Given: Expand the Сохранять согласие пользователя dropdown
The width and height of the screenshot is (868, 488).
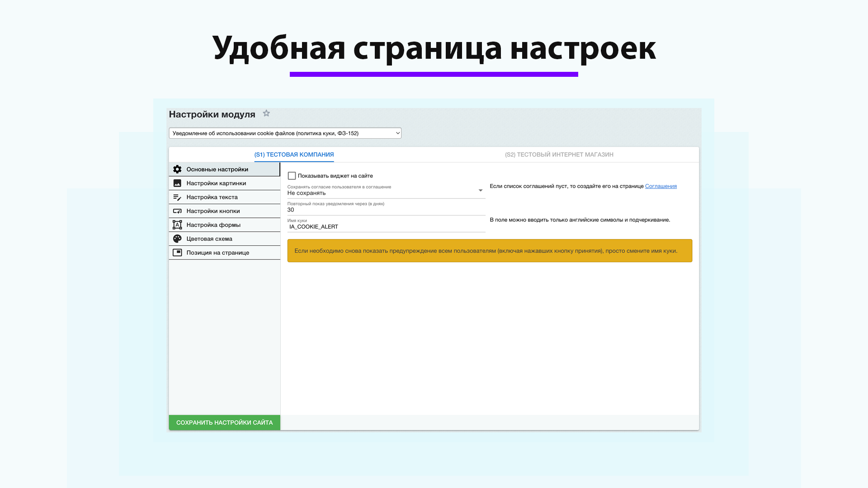Looking at the screenshot, I should pyautogui.click(x=480, y=190).
